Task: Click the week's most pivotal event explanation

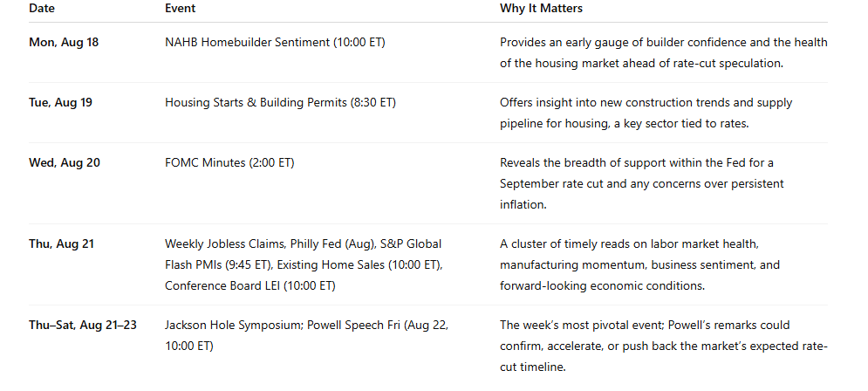Action: pos(602,325)
